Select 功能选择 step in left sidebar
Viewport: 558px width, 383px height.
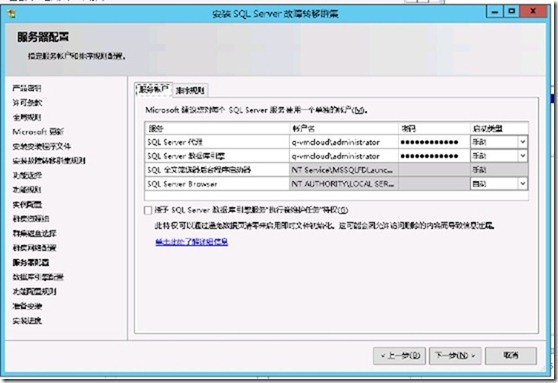(27, 175)
